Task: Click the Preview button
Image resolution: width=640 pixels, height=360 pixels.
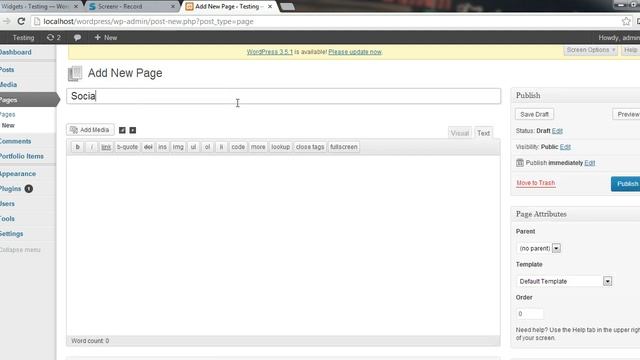Action: [627, 114]
